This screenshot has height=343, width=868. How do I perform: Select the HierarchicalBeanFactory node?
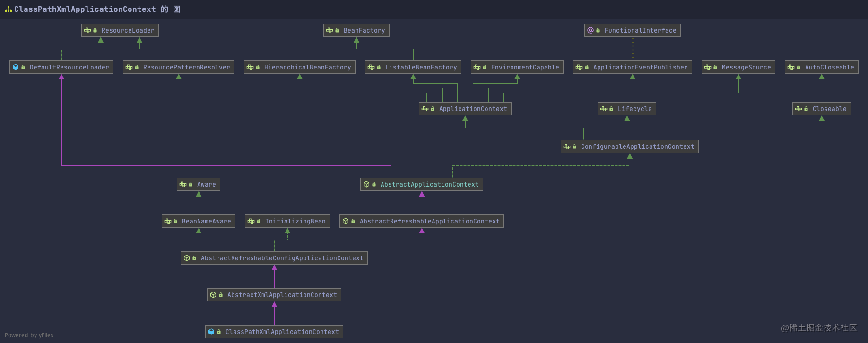pos(300,67)
